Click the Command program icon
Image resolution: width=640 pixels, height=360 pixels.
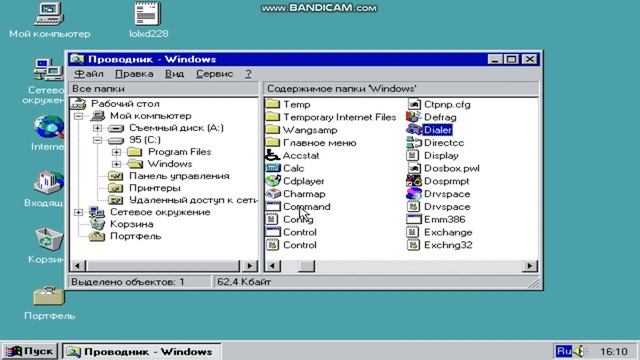tap(272, 207)
